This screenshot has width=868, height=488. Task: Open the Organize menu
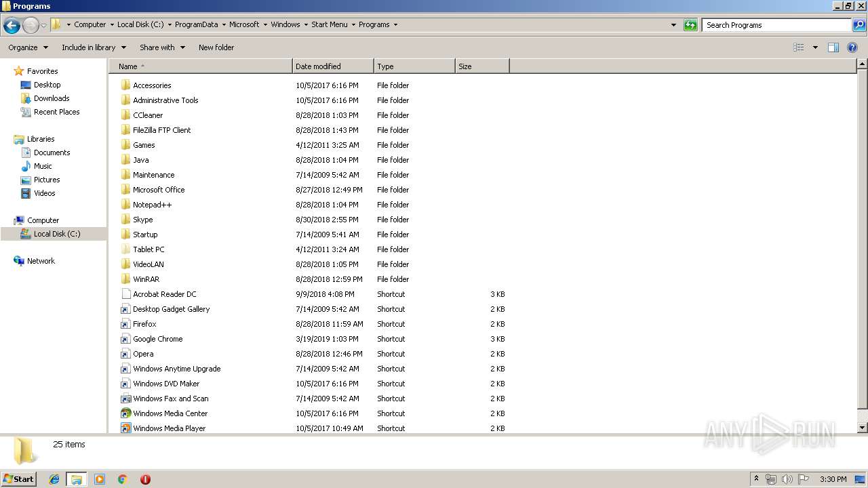[28, 47]
